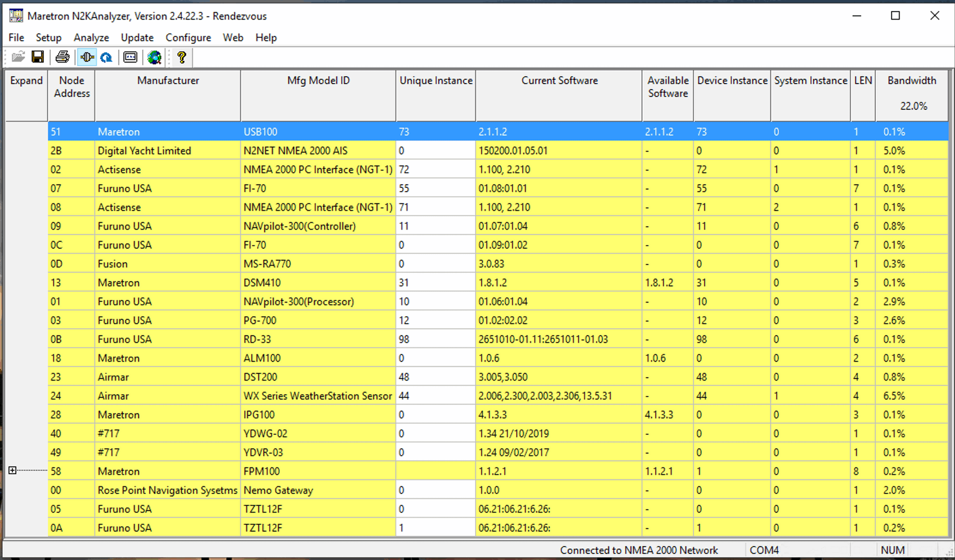Click the yellow question mark help icon
The height and width of the screenshot is (560, 955).
(181, 57)
